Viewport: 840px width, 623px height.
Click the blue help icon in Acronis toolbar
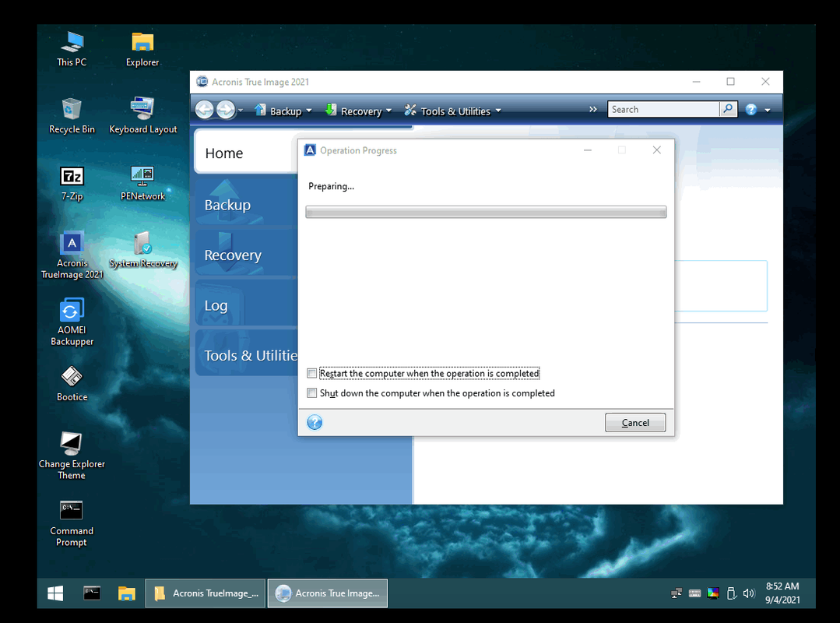point(751,110)
